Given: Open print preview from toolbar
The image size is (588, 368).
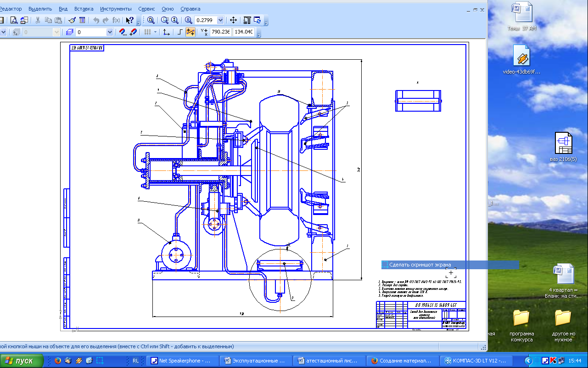Looking at the screenshot, I should tap(14, 20).
